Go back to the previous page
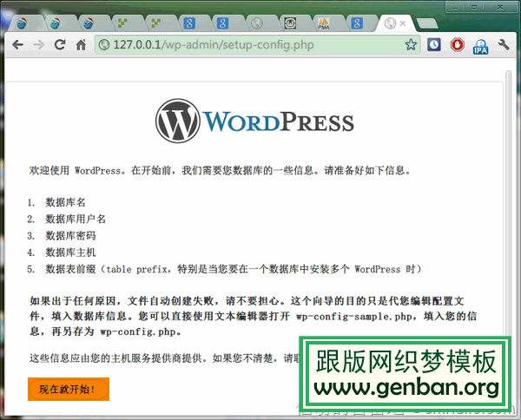 [x=17, y=44]
